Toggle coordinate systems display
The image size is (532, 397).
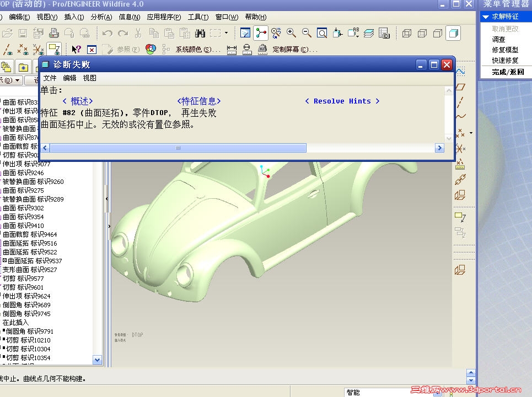39,50
